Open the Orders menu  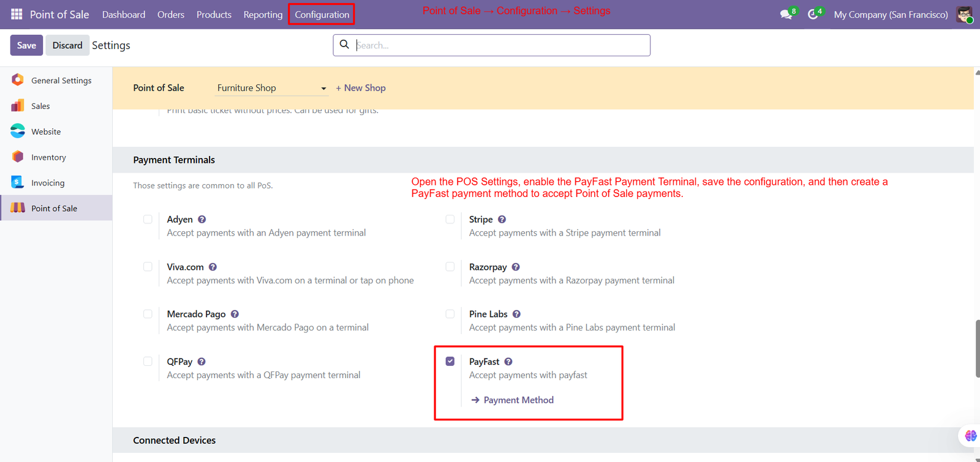point(171,15)
